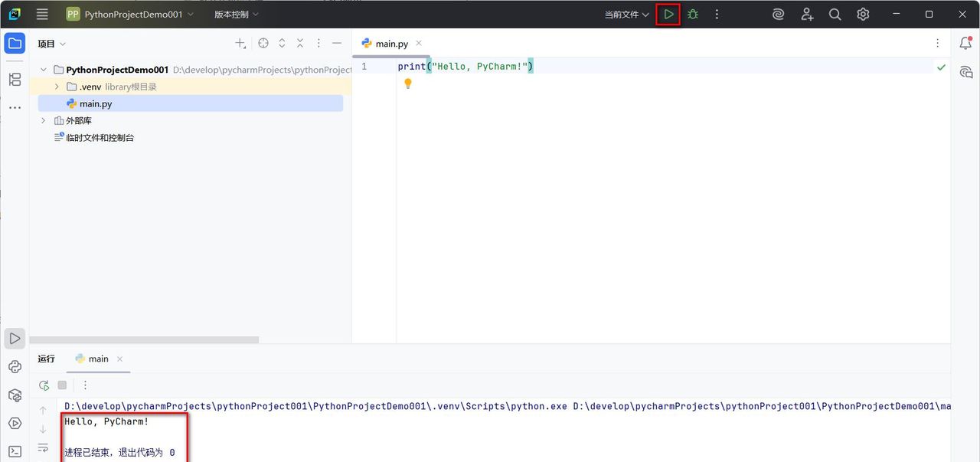Open notifications bell icon
This screenshot has width=980, height=462.
coord(965,44)
